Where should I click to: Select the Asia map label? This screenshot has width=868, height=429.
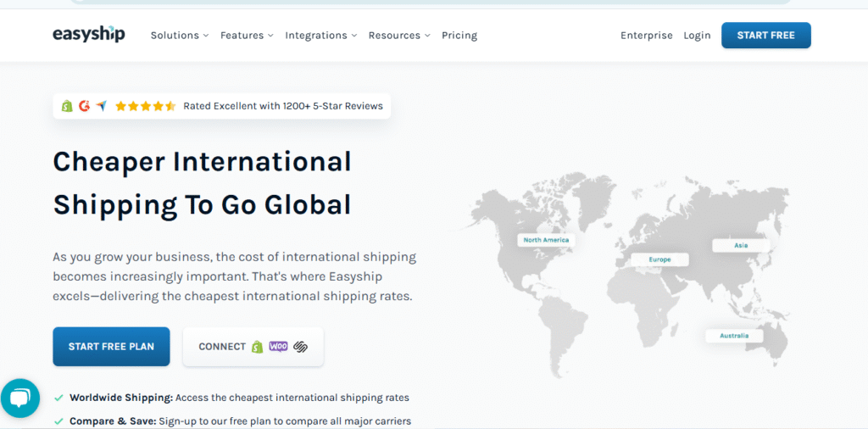741,245
